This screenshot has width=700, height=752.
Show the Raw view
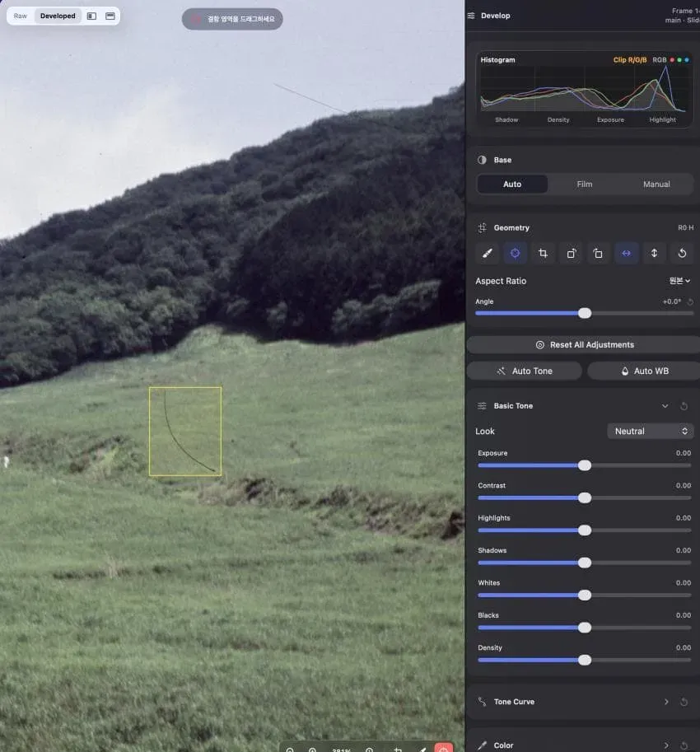[21, 16]
